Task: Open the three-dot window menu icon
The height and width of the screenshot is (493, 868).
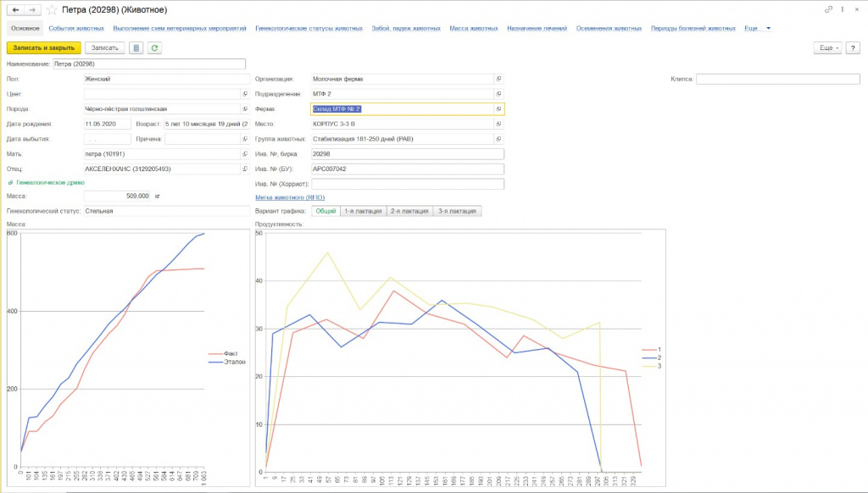Action: pos(841,8)
